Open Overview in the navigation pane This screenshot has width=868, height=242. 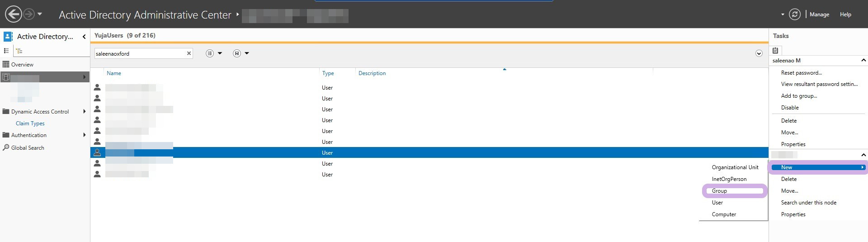click(22, 65)
